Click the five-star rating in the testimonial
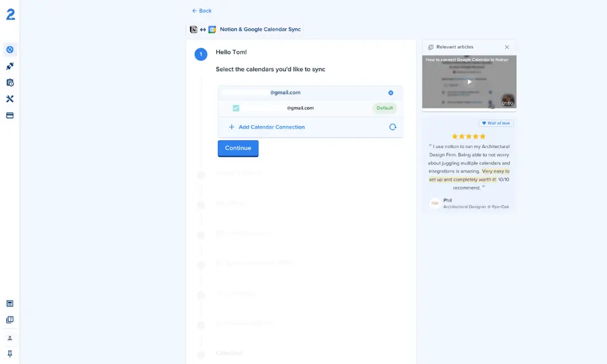Screen dimensions: 607x364 tap(469, 136)
